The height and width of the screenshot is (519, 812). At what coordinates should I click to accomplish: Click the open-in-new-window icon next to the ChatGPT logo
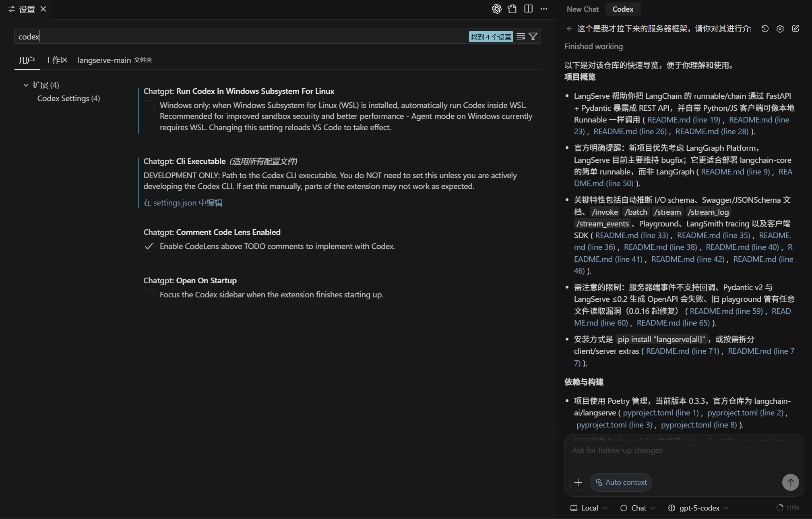pyautogui.click(x=512, y=8)
